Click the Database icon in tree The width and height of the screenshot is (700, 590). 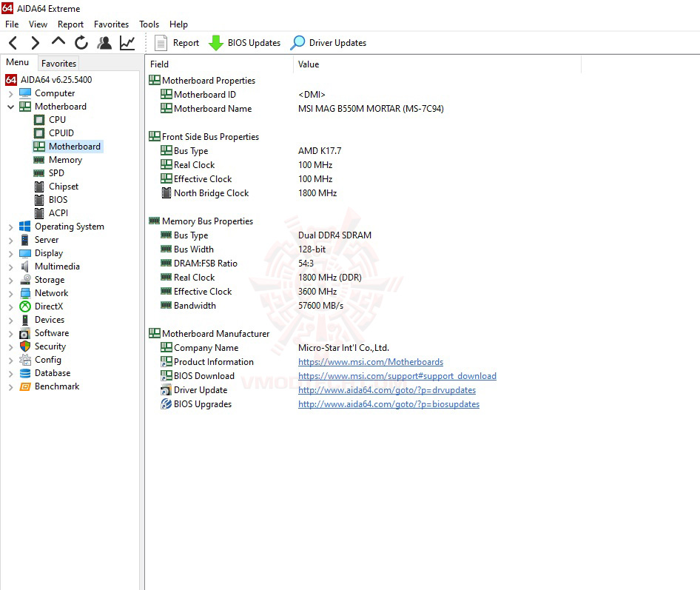(25, 373)
